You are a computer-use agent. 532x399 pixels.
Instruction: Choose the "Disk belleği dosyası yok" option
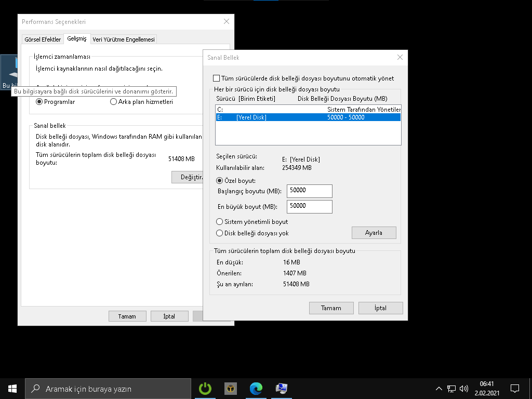point(219,233)
